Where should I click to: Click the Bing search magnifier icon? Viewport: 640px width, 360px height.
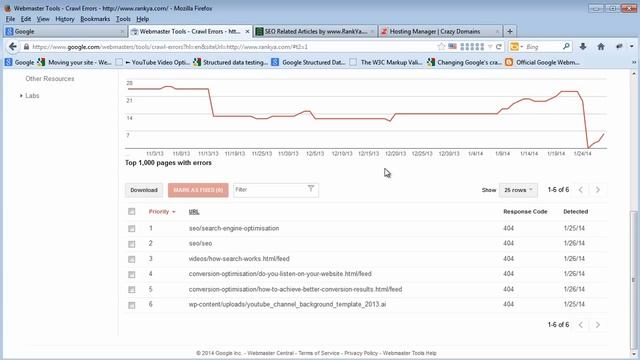(x=566, y=47)
